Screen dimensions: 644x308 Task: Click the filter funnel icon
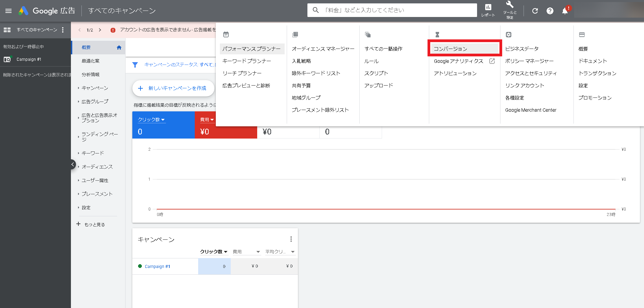coord(135,65)
